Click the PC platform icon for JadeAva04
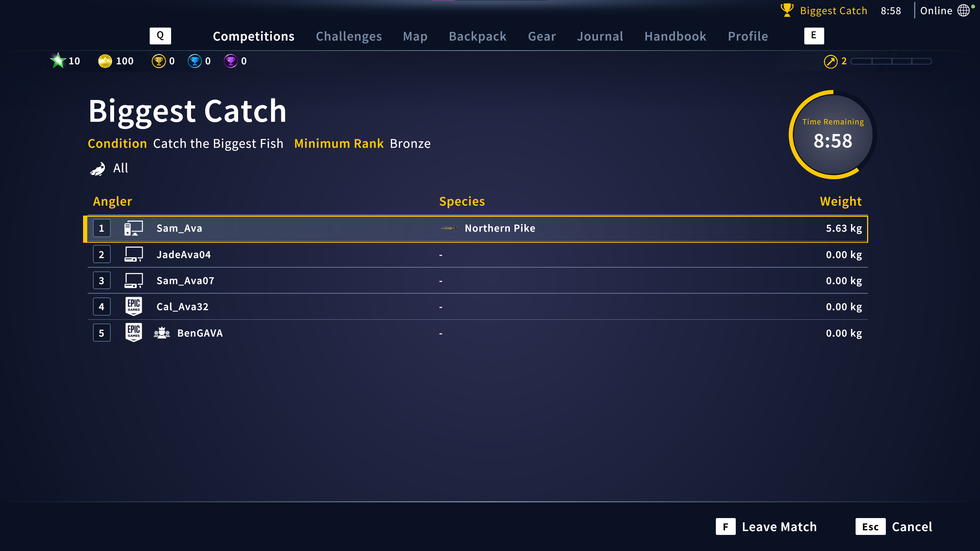980x551 pixels. click(134, 254)
